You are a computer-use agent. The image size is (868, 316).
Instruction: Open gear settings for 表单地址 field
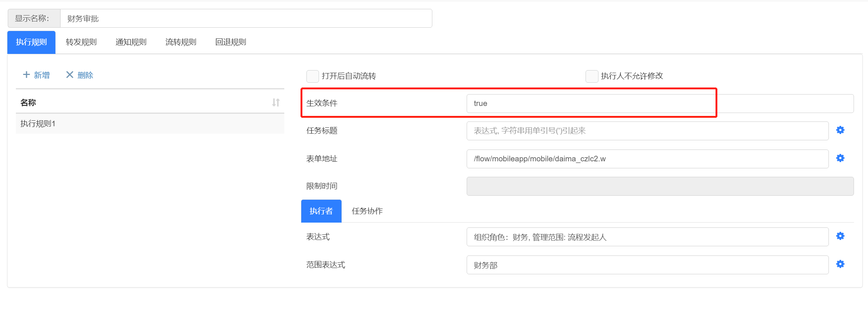[840, 158]
